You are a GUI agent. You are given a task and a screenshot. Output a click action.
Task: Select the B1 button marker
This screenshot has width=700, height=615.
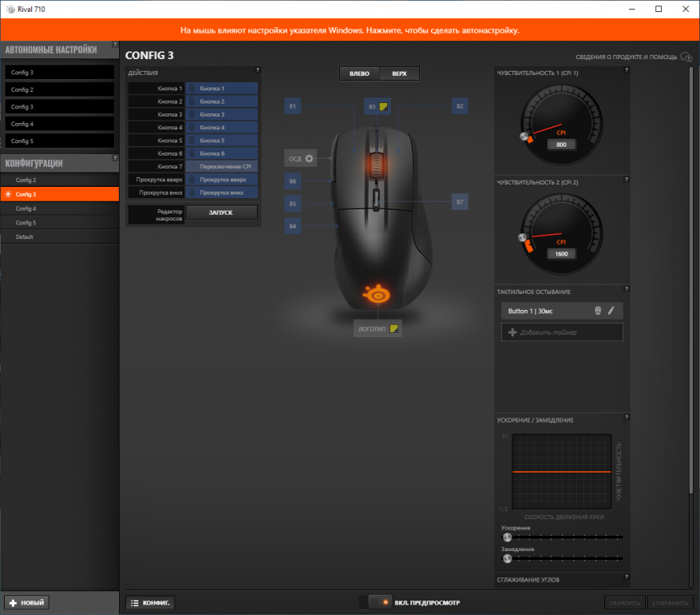click(x=292, y=106)
